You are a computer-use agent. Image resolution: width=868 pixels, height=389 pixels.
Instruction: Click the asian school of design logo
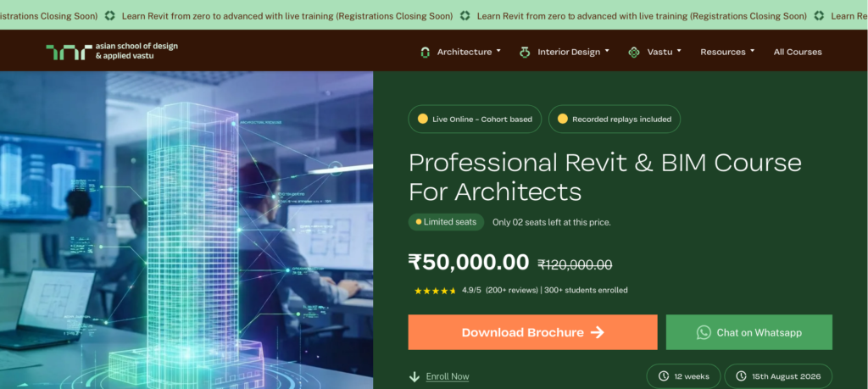pos(112,51)
